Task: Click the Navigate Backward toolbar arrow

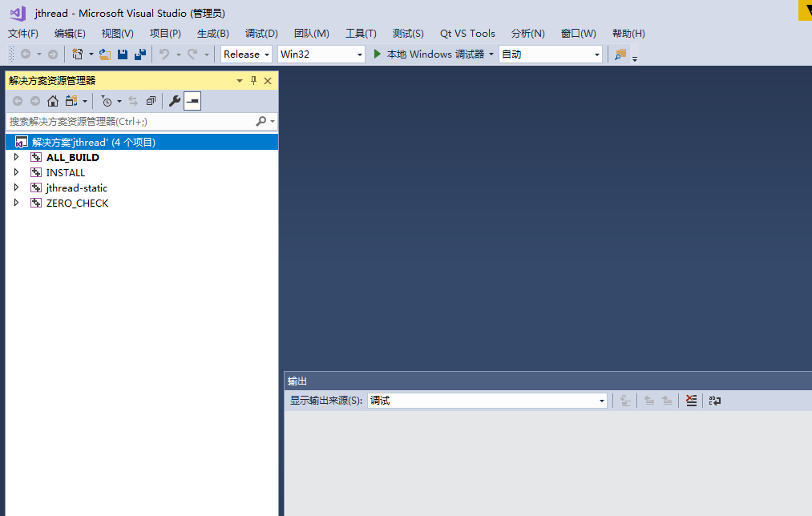Action: [x=26, y=54]
